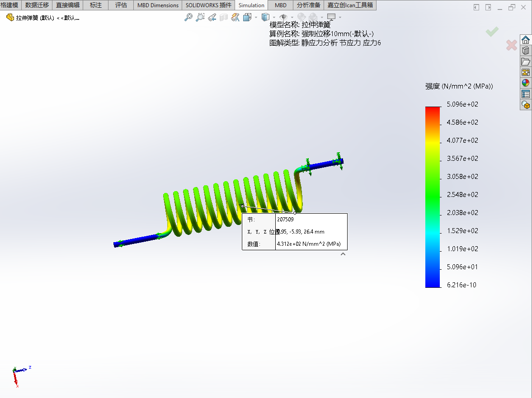Expand the Display Style dropdown arrow
This screenshot has width=532, height=398.
(x=274, y=18)
